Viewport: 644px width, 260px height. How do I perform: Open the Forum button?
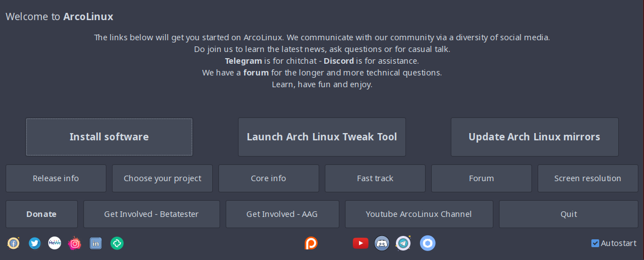[482, 178]
